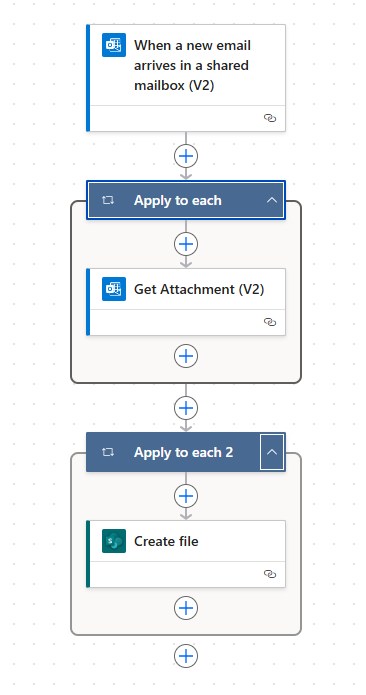The width and height of the screenshot is (366, 695).
Task: Add action above Get Attachment (V2)
Action: 186,244
